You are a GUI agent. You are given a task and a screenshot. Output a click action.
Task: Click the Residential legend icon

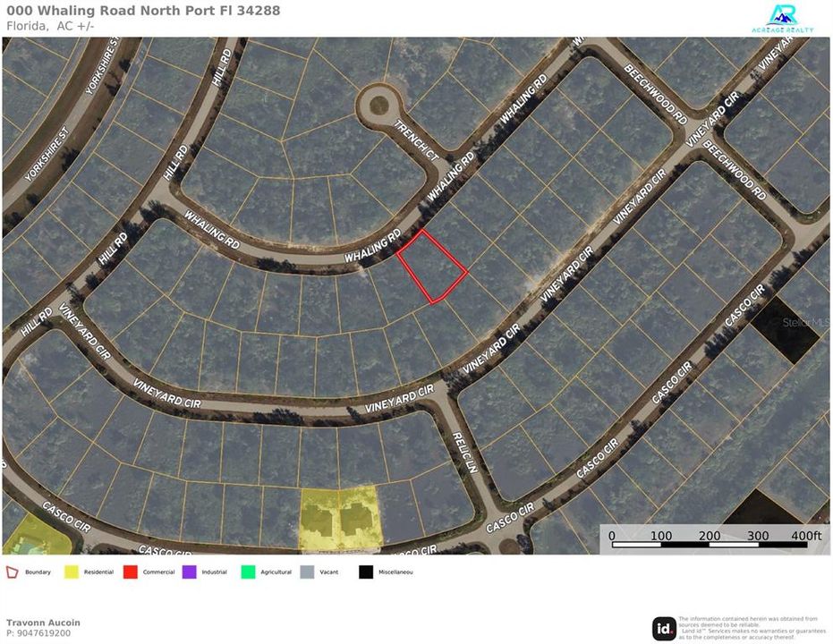pyautogui.click(x=70, y=572)
